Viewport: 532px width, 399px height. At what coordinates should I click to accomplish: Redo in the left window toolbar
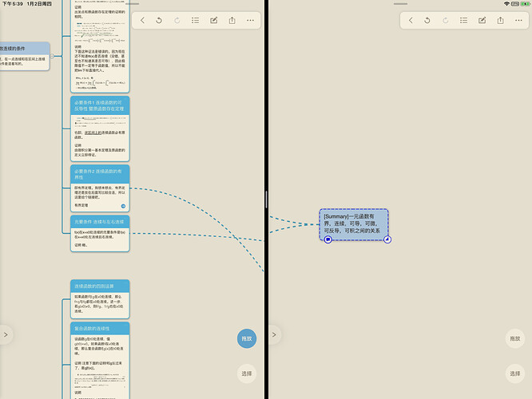tap(177, 20)
